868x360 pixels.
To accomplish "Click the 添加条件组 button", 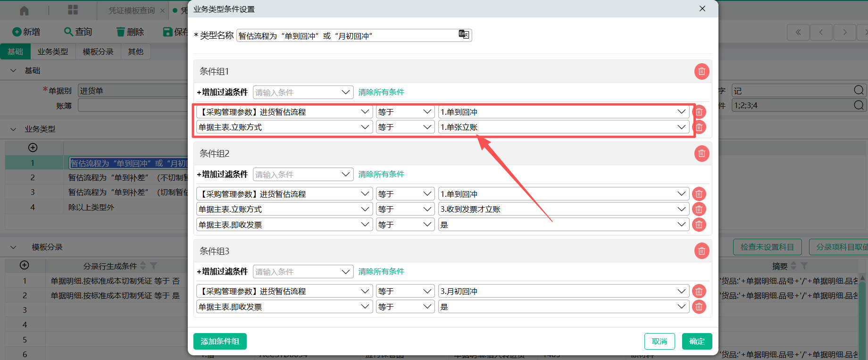I will coord(220,341).
